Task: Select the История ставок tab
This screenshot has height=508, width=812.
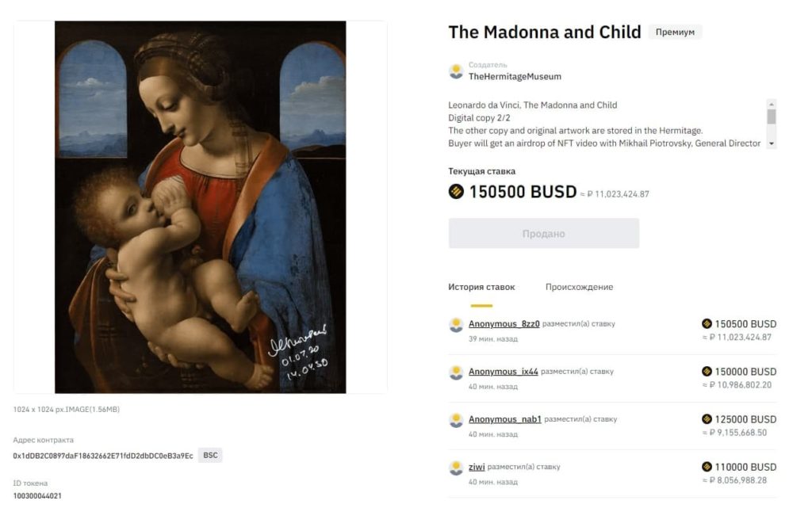Action: click(481, 287)
